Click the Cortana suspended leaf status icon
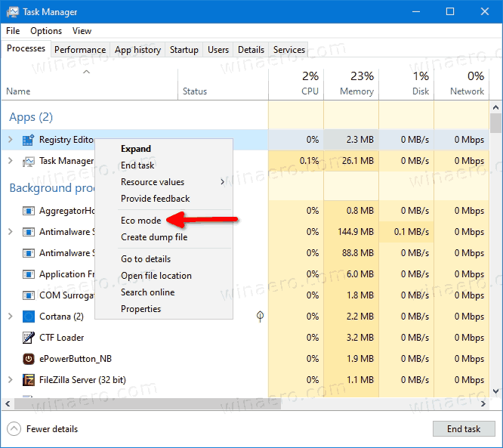The height and width of the screenshot is (448, 503). tap(260, 317)
